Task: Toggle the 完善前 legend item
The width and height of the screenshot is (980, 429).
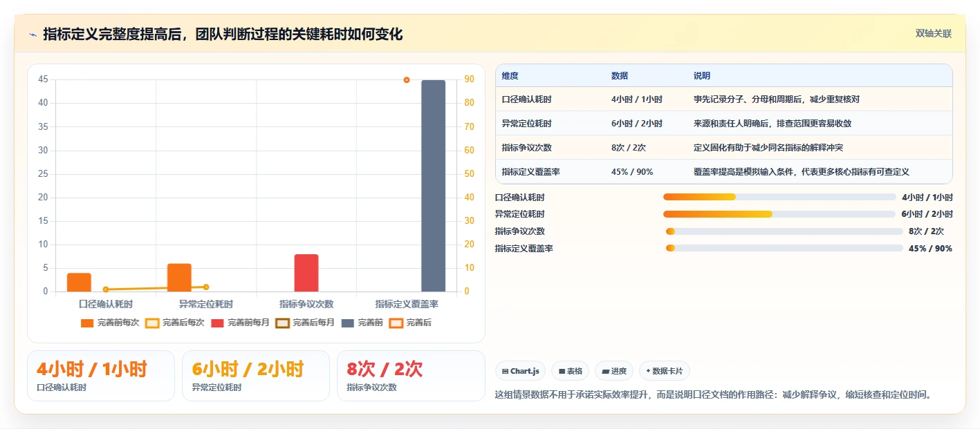Action: [362, 323]
